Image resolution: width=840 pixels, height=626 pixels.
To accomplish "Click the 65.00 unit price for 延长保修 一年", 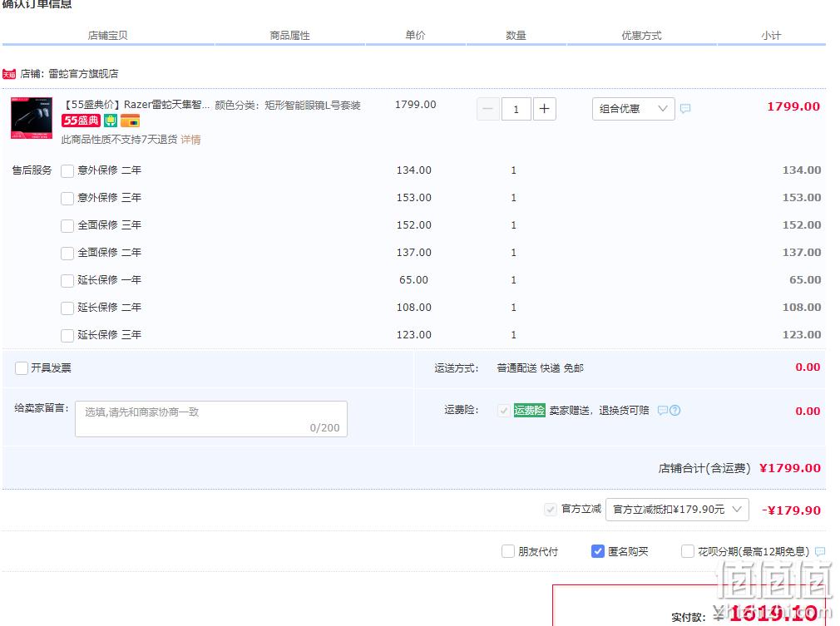I will (x=413, y=280).
